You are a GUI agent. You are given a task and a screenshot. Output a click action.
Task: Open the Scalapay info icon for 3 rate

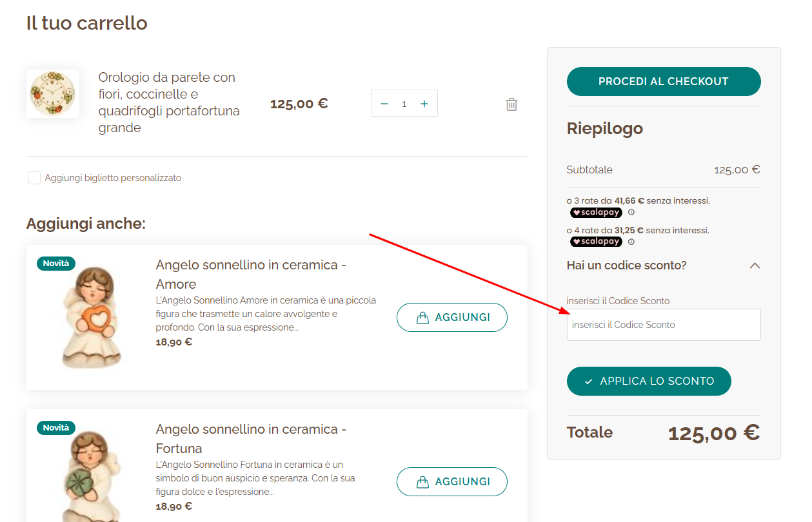point(630,212)
